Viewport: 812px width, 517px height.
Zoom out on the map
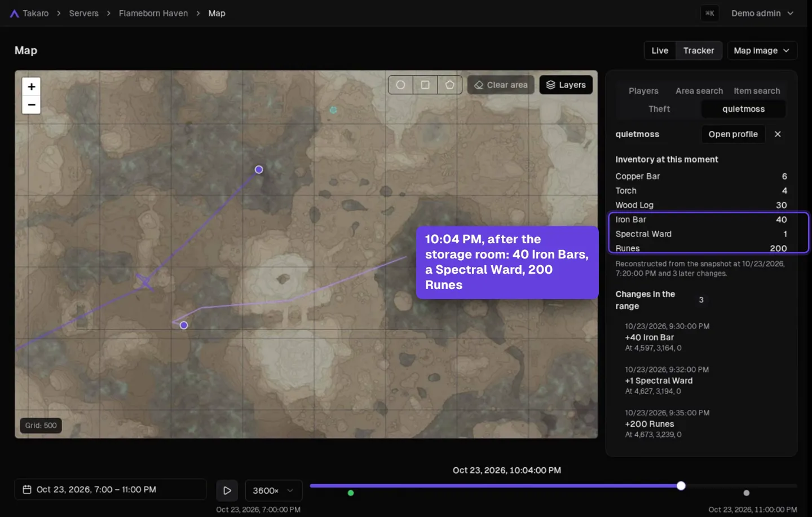coord(32,104)
